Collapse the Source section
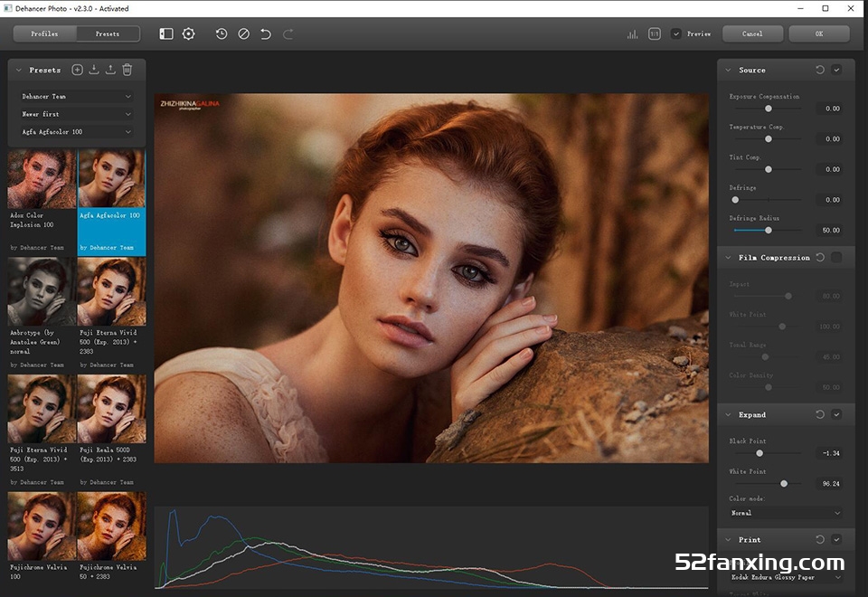Viewport: 868px width, 597px height. 728,70
